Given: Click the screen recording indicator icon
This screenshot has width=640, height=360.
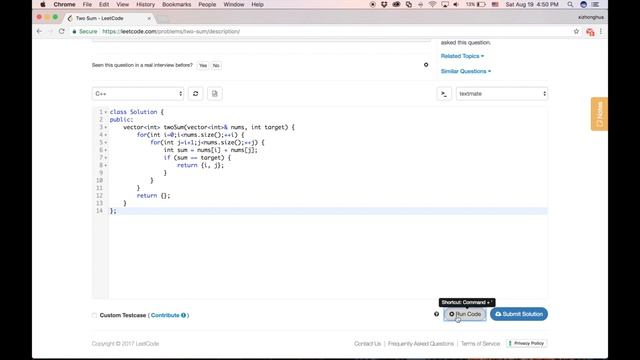Looking at the screenshot, I should point(373,4).
